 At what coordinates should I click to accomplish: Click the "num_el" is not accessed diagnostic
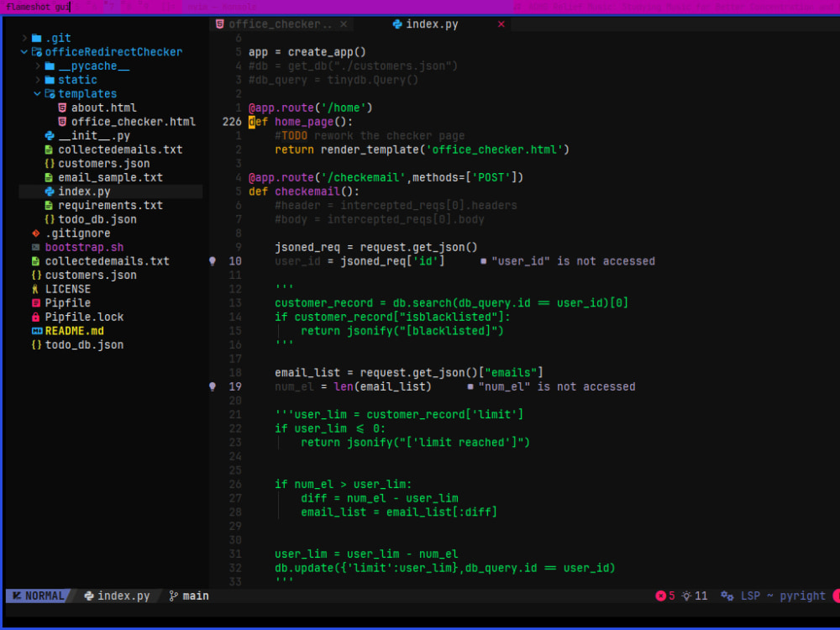[557, 386]
